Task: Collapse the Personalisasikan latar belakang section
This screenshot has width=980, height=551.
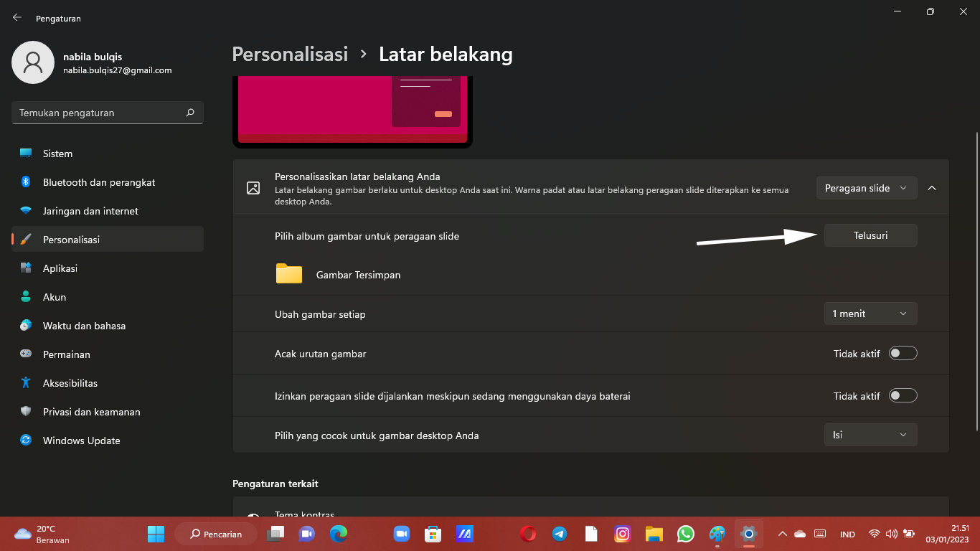Action: click(x=932, y=188)
